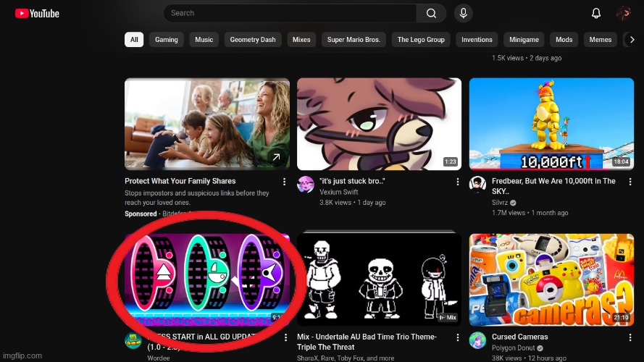Screen dimensions: 644x362
Task: Click "1.5K views • 2 days ago" text
Action: (527, 58)
